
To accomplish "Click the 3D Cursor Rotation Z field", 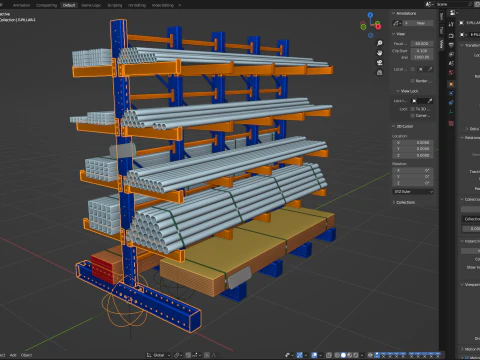I will tap(413, 183).
